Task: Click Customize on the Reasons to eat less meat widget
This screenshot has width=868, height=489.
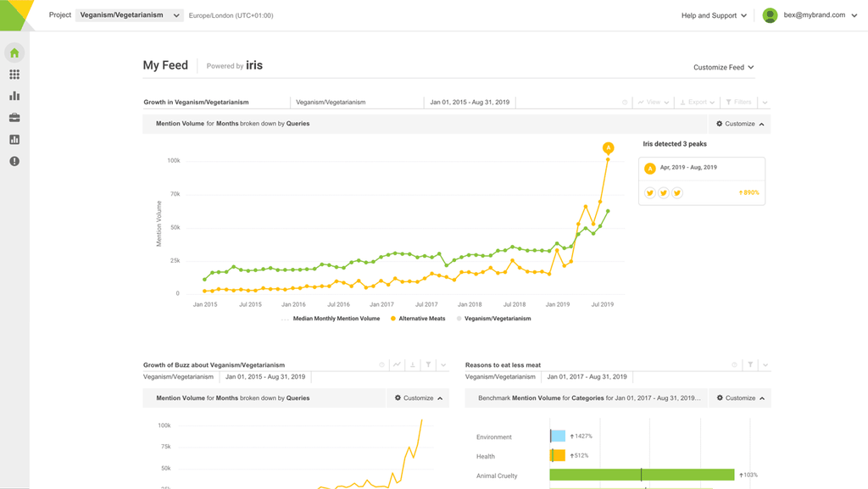Action: point(740,398)
